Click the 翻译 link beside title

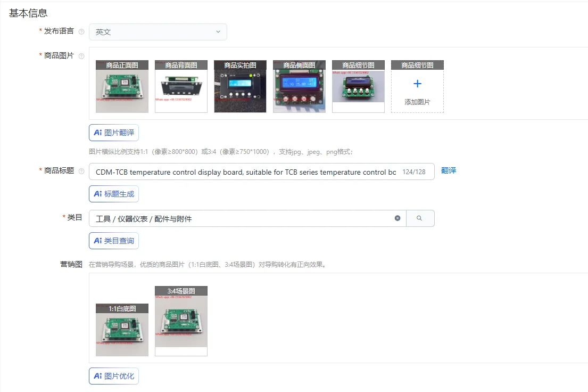pos(449,170)
